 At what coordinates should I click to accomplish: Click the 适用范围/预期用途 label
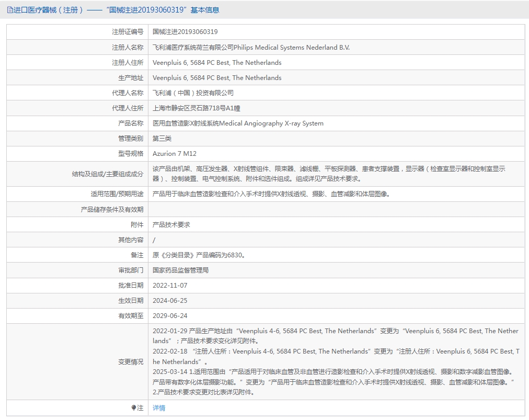tap(117, 194)
